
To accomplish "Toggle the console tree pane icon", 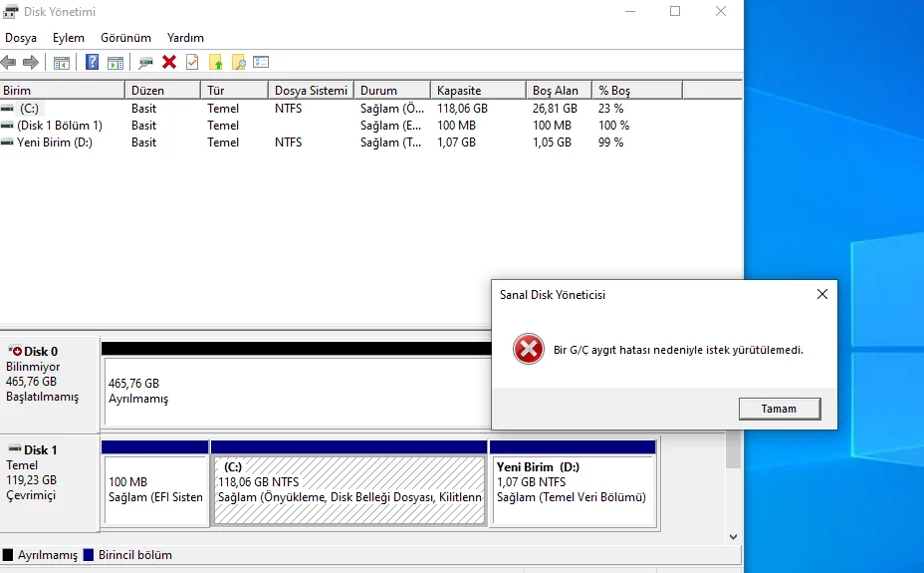I will click(x=62, y=63).
